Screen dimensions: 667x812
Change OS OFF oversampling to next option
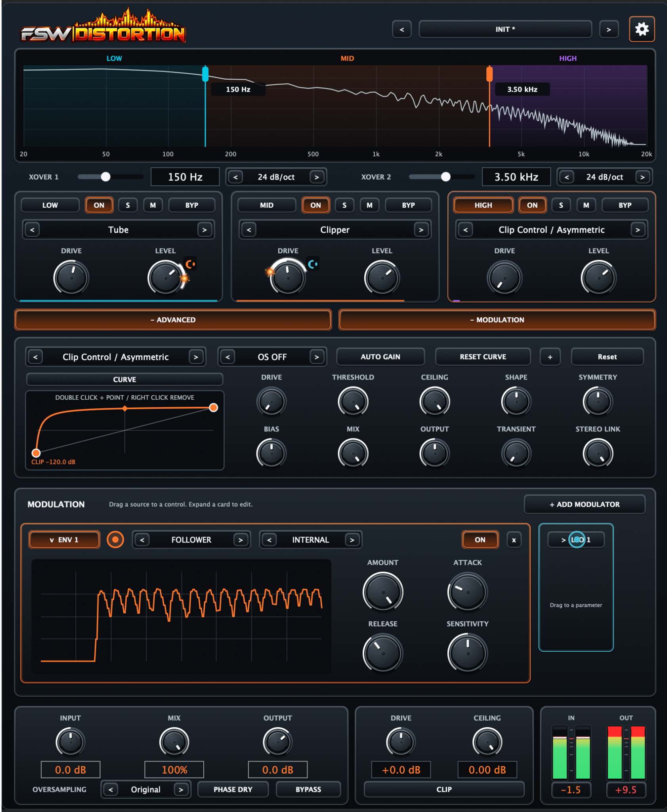(317, 357)
